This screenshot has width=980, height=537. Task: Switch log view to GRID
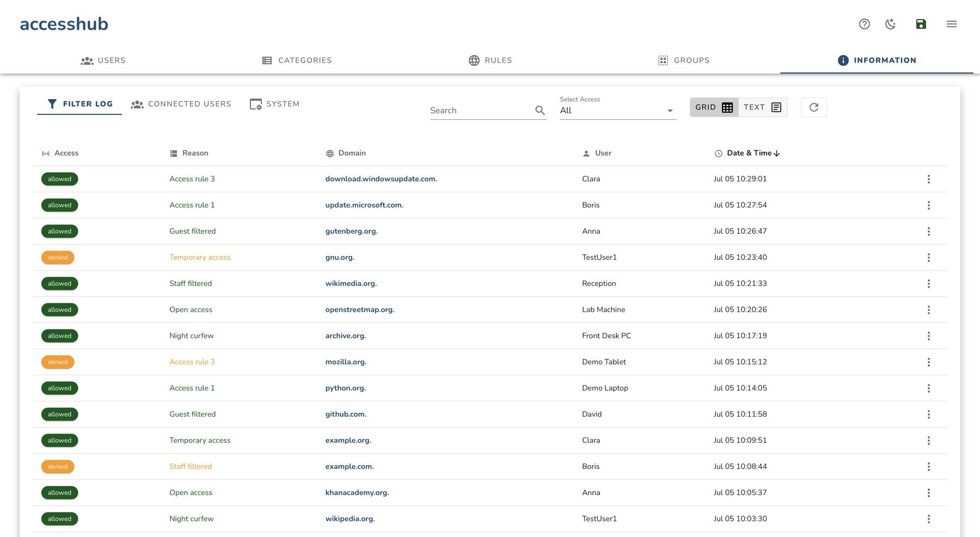(714, 107)
